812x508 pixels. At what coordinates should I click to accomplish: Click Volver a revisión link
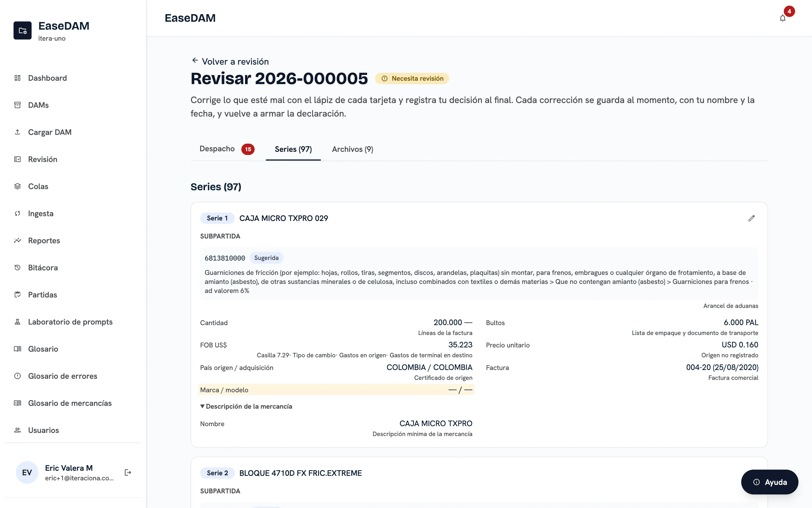pos(230,62)
